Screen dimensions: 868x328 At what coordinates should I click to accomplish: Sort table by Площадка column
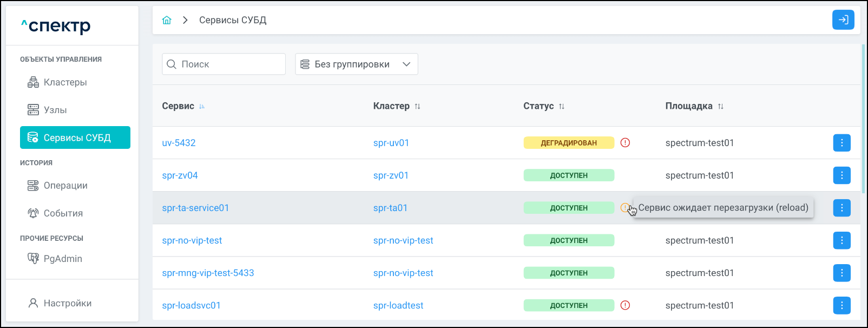pyautogui.click(x=720, y=107)
